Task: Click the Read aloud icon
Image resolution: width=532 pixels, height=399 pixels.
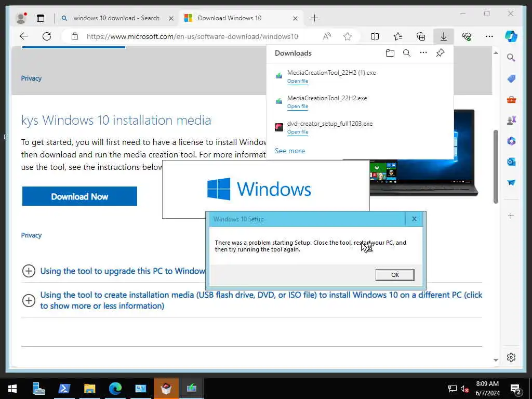Action: (327, 36)
